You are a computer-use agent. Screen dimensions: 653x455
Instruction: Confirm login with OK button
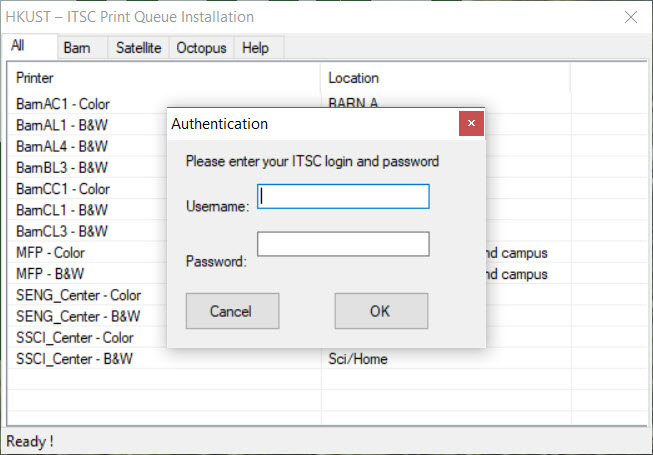tap(381, 311)
